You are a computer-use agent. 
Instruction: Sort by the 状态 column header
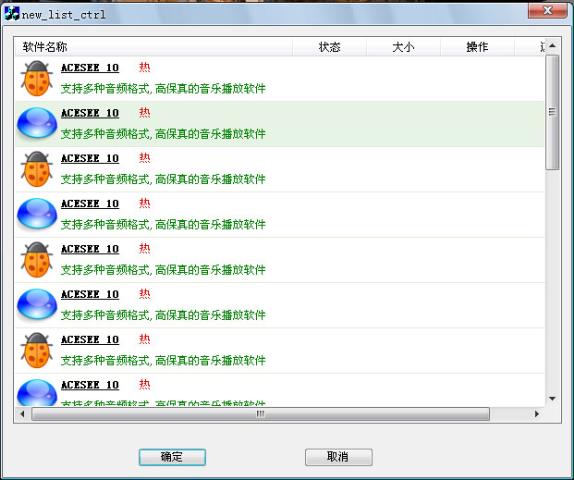pyautogui.click(x=329, y=47)
